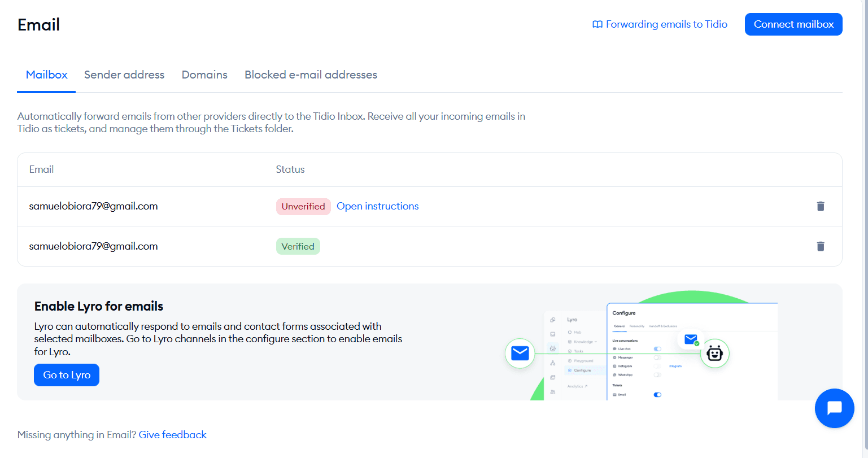868x458 pixels.
Task: Click the Email column header
Action: click(x=41, y=169)
